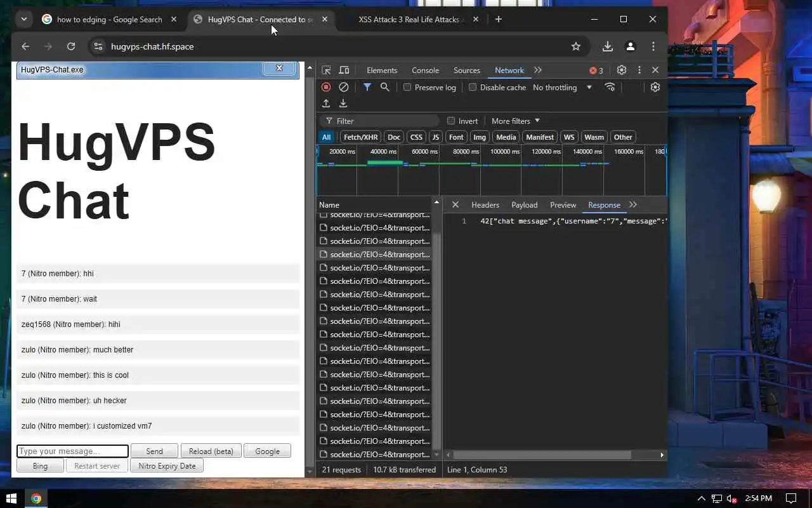The height and width of the screenshot is (508, 812).
Task: Switch to the XSS Attack browser tab
Action: (x=410, y=19)
